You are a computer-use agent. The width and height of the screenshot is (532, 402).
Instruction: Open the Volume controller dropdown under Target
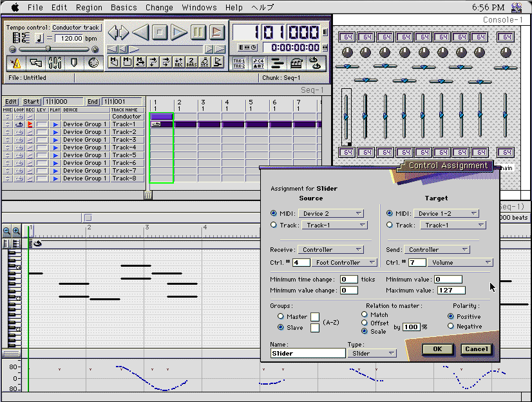[460, 263]
